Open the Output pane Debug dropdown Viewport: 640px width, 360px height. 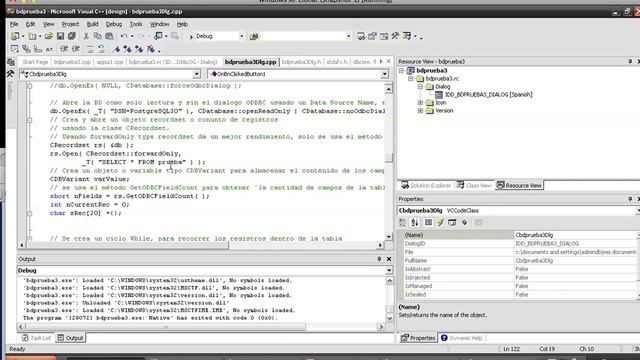pos(389,271)
